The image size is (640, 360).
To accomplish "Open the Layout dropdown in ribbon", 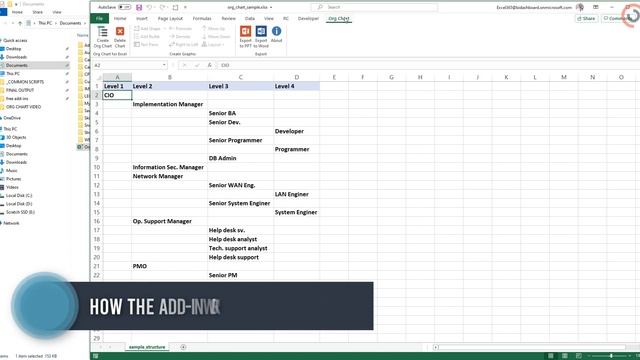I will (x=213, y=44).
